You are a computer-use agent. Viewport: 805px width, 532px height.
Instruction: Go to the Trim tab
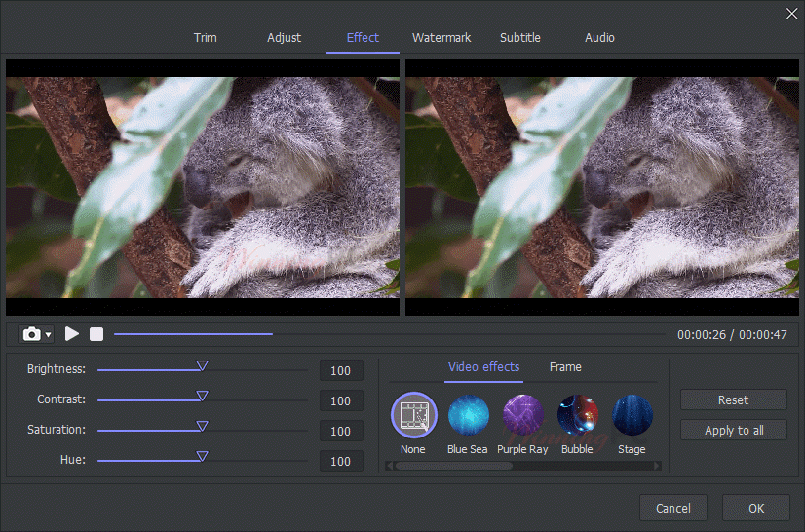[x=206, y=38]
